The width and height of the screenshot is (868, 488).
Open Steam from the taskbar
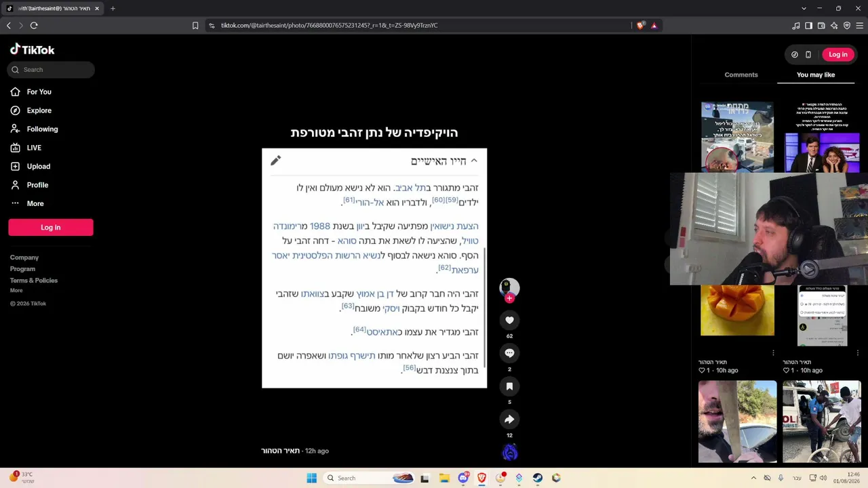click(x=538, y=479)
